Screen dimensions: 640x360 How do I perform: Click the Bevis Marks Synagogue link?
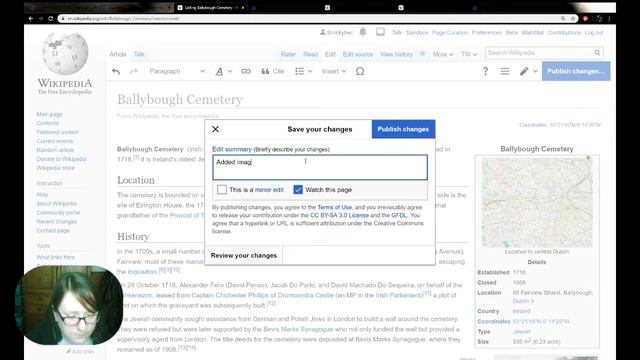[x=298, y=329]
